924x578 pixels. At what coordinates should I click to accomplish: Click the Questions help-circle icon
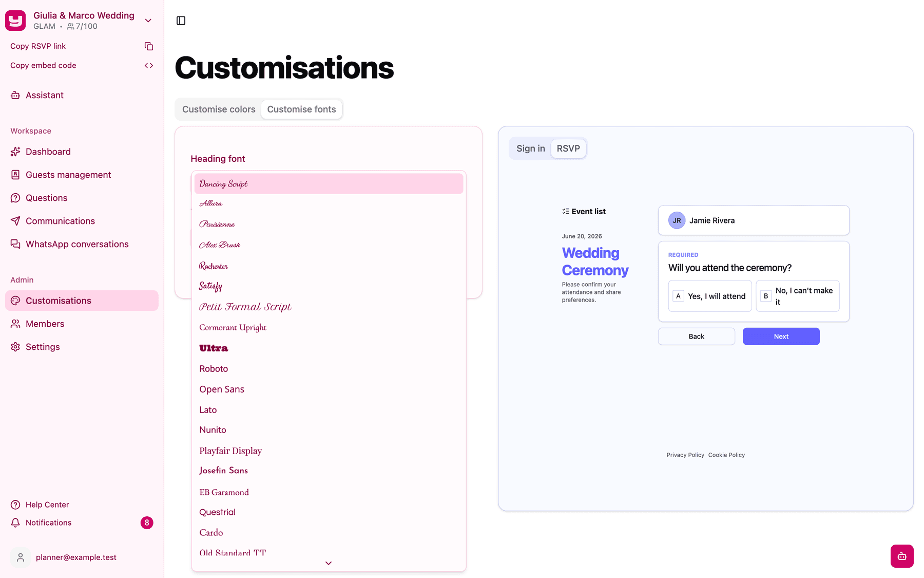[x=15, y=198]
